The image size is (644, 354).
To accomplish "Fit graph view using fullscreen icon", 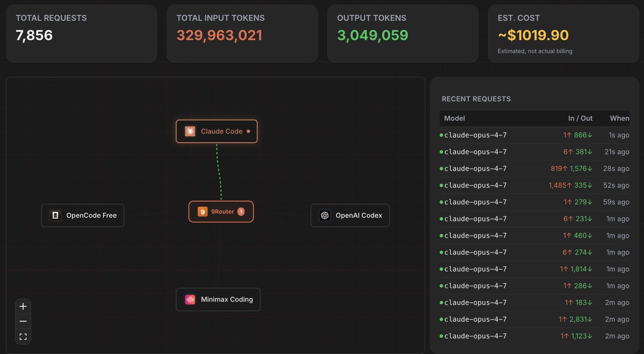I will coord(23,337).
